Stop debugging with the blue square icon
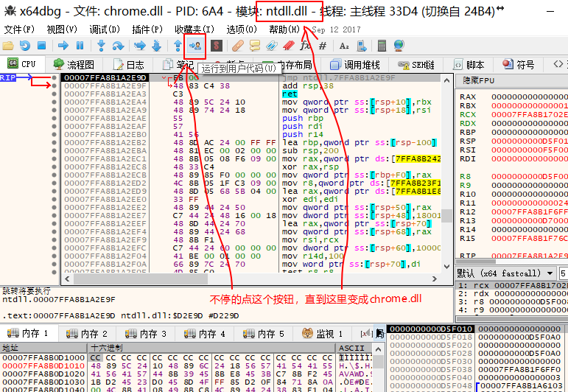Screen dimensions: 568x392 coord(42,46)
